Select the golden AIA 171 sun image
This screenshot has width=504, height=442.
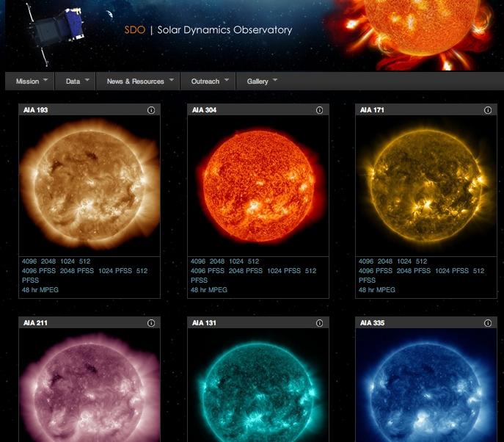tap(426, 185)
